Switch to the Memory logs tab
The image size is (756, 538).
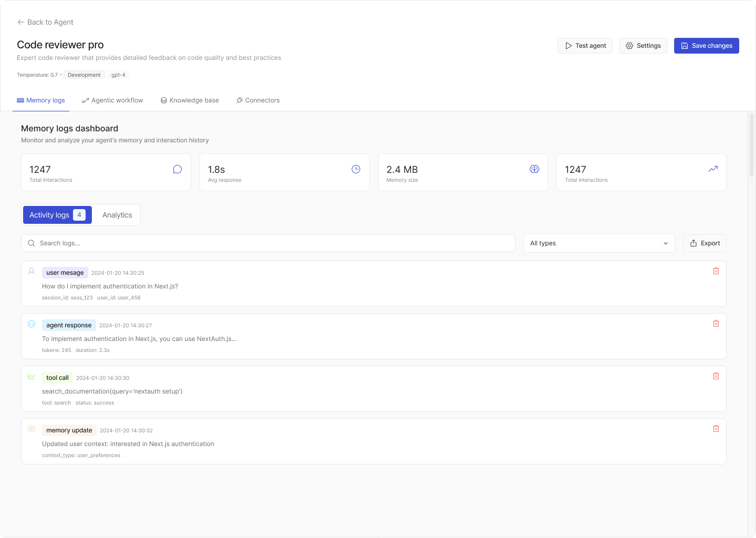pos(41,100)
